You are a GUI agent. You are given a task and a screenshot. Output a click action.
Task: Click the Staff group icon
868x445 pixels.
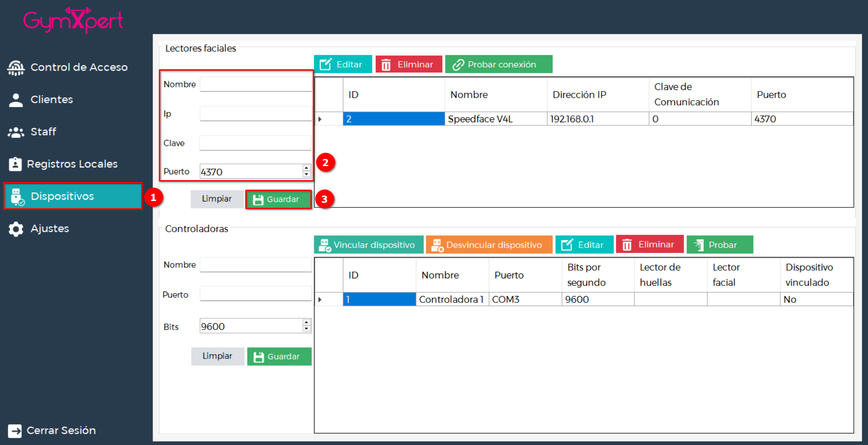tap(16, 132)
